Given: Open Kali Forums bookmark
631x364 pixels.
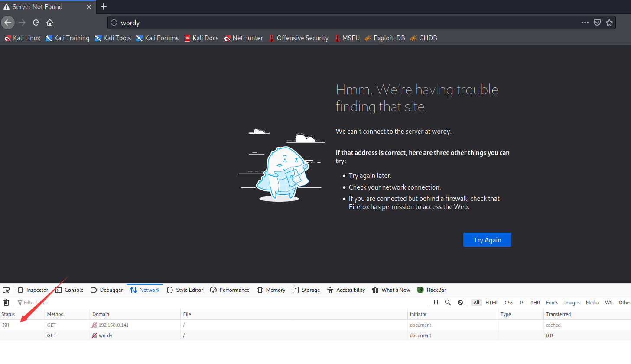Looking at the screenshot, I should pyautogui.click(x=157, y=38).
